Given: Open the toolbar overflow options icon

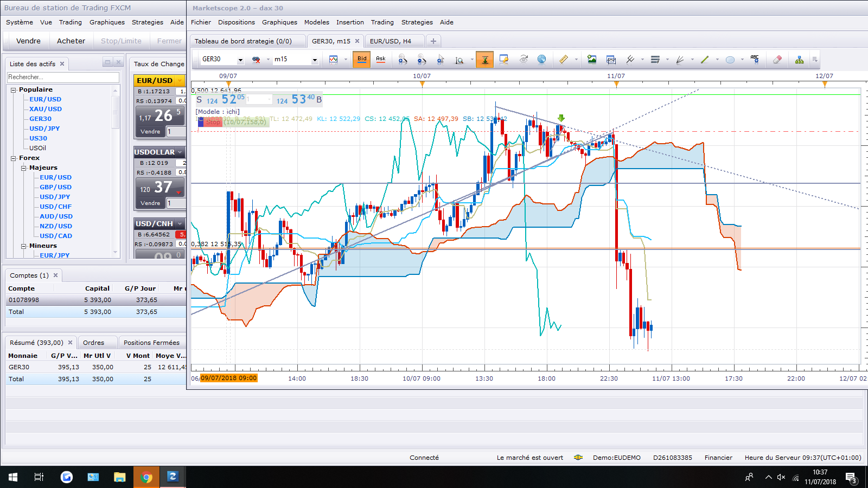Looking at the screenshot, I should (815, 60).
